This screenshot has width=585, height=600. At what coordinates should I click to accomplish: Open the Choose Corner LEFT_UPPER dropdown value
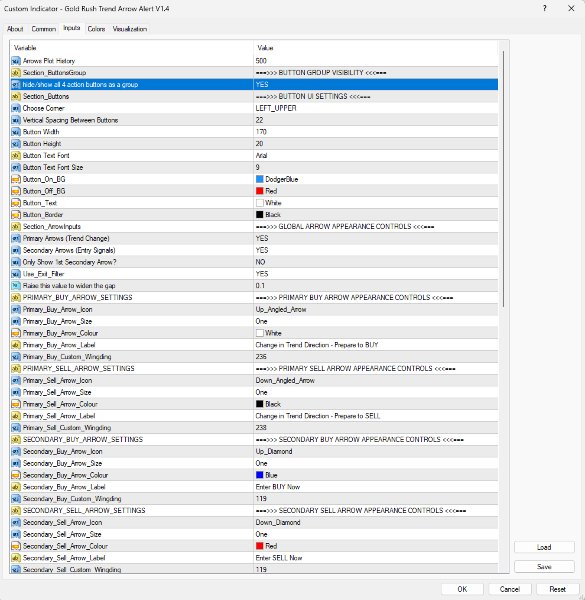point(375,108)
